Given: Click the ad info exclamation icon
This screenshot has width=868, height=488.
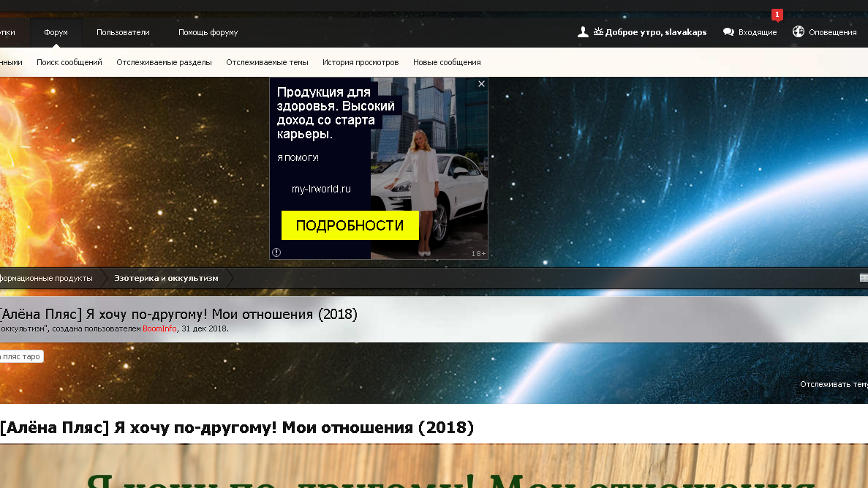Looking at the screenshot, I should click(x=276, y=252).
